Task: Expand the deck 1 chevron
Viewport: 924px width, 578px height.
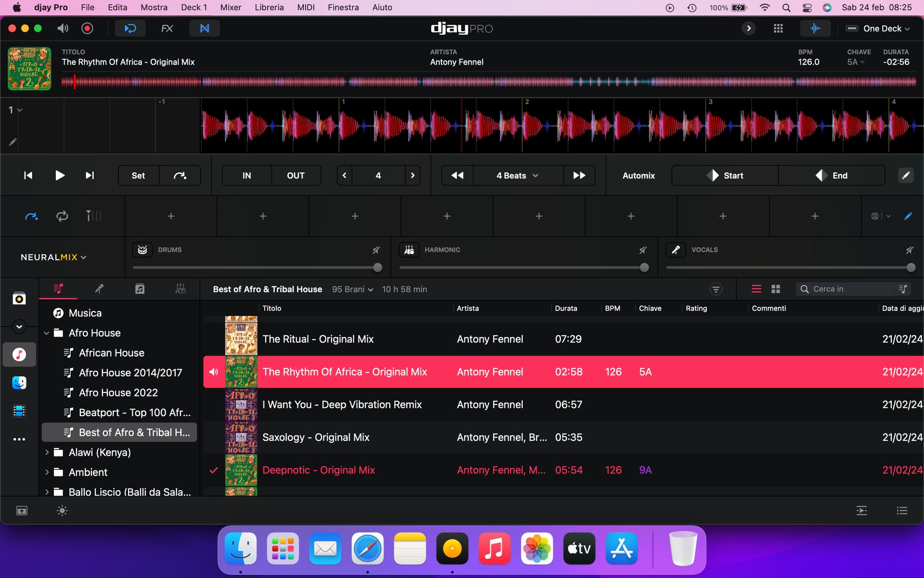Action: (20, 110)
